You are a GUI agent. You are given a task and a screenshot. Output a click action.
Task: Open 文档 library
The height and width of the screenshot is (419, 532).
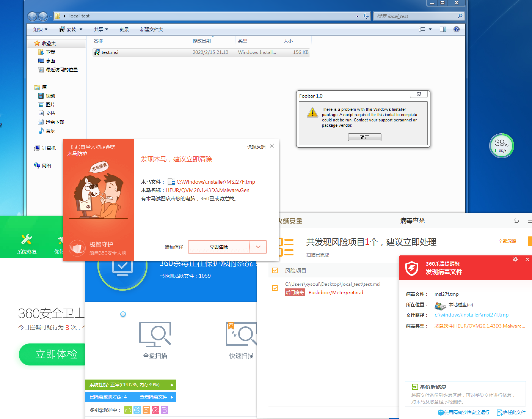(x=47, y=113)
